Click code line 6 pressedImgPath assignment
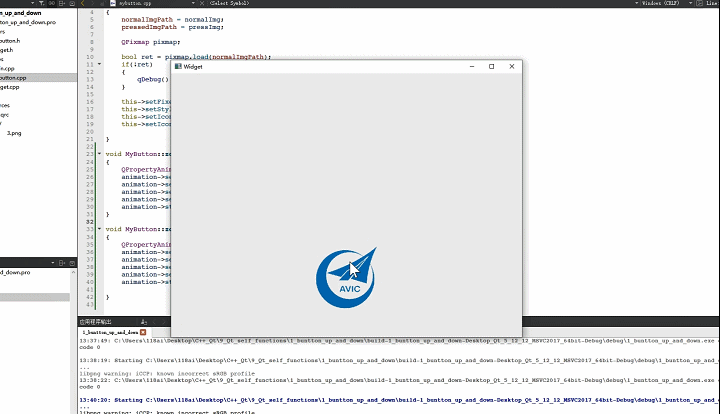Viewport: 720px width, 414px height. coord(172,27)
